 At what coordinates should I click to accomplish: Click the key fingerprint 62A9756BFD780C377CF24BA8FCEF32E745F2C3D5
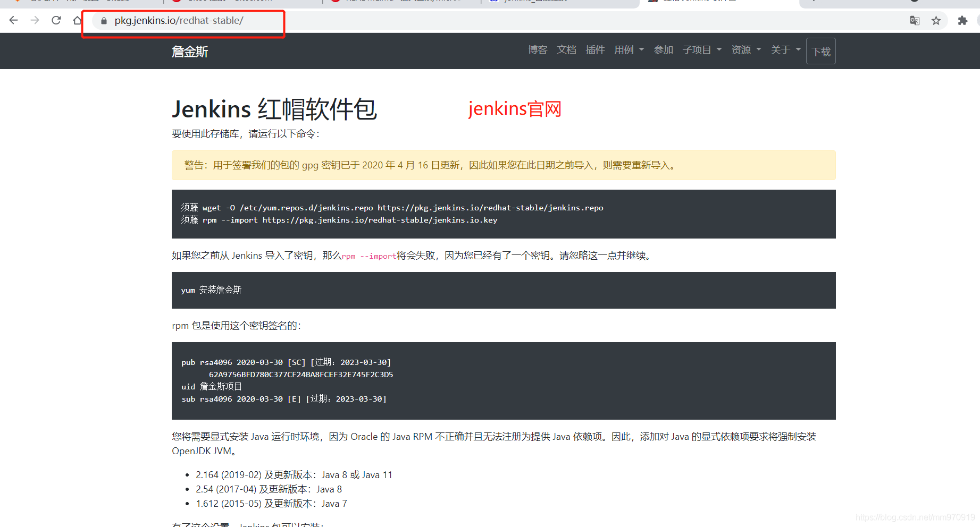301,375
